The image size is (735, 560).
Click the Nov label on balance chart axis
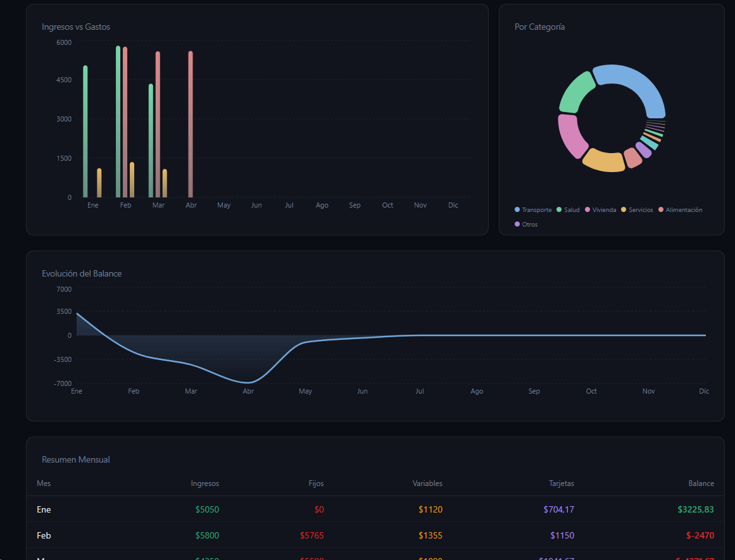click(x=649, y=391)
